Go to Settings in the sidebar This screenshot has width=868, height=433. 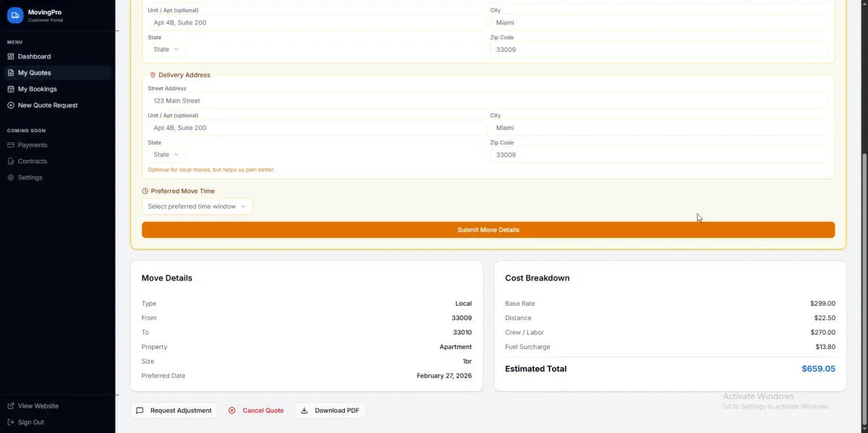(30, 178)
